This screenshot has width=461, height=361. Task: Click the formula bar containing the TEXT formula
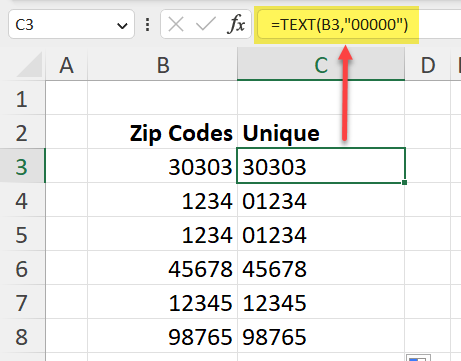358,25
